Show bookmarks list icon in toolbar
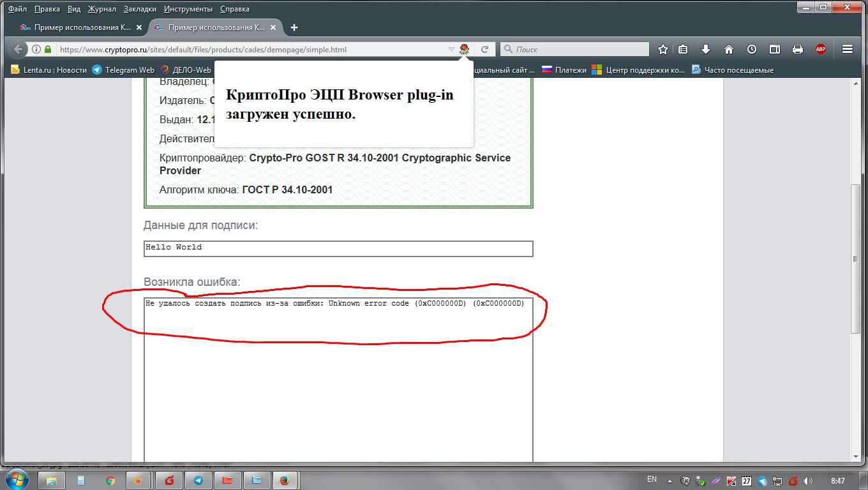Screen dimensions: 868x490 [x=683, y=49]
